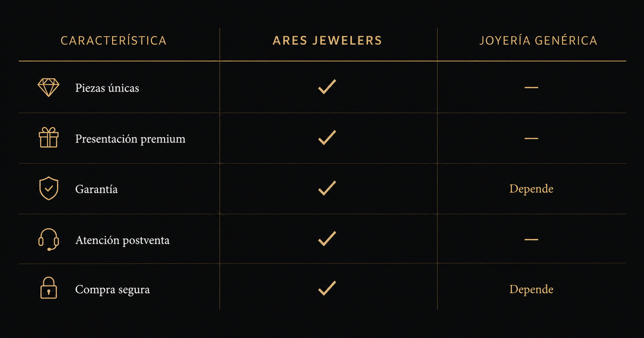Click the headset icon for Atención postventa
This screenshot has width=644, height=338.
48,239
